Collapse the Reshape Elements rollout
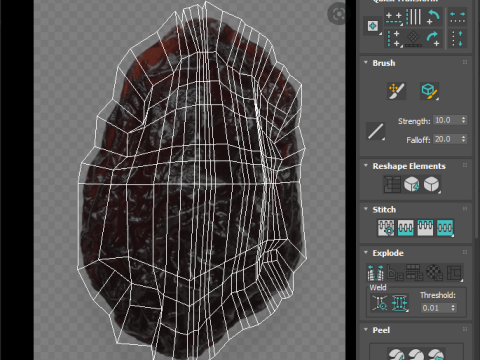Screen dimensions: 480x360 pyautogui.click(x=366, y=165)
